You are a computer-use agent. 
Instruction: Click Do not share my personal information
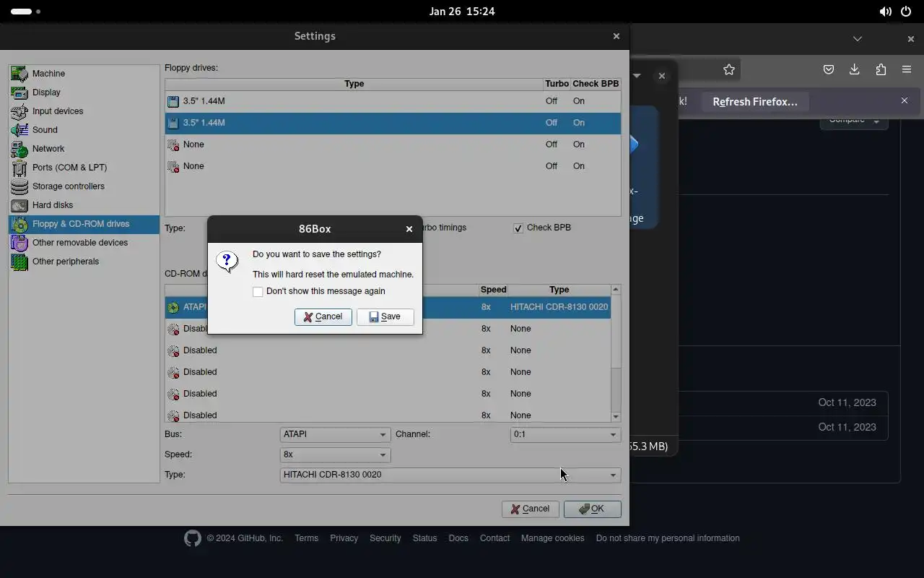(668, 538)
